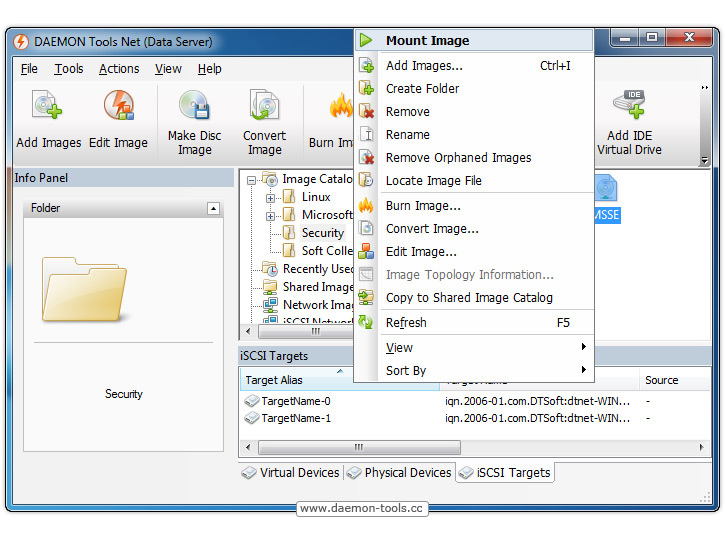Click the TargetName-1 drive icon
725x540 pixels.
tap(252, 417)
